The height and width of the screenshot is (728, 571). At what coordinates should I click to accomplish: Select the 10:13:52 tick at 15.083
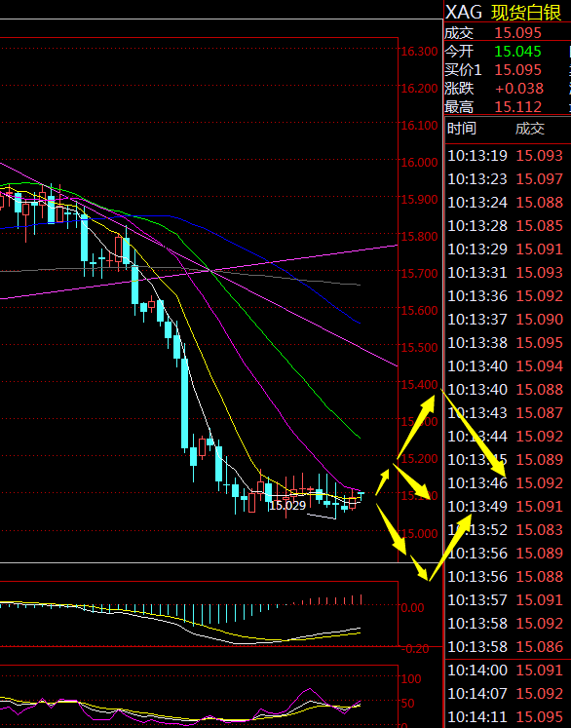tap(506, 530)
